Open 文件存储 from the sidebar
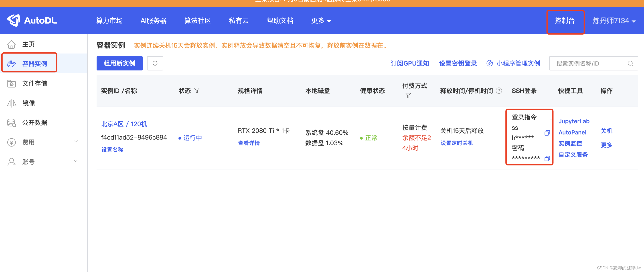 click(x=34, y=83)
